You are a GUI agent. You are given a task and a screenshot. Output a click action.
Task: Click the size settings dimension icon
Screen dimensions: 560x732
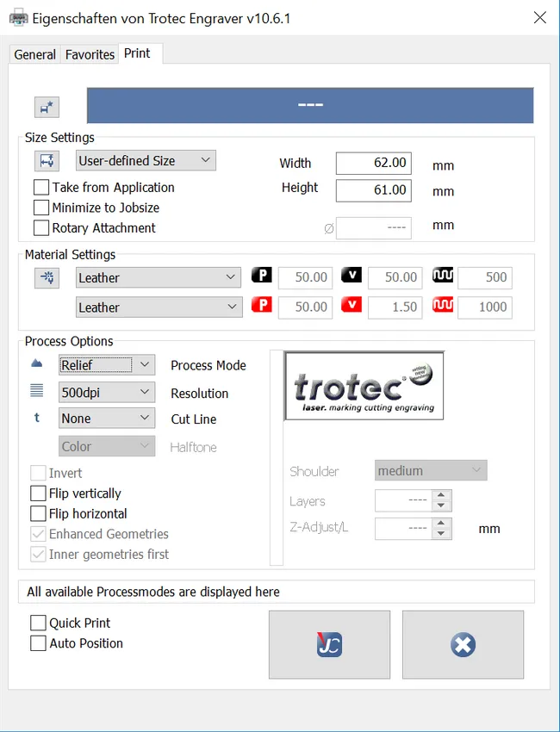coord(47,161)
